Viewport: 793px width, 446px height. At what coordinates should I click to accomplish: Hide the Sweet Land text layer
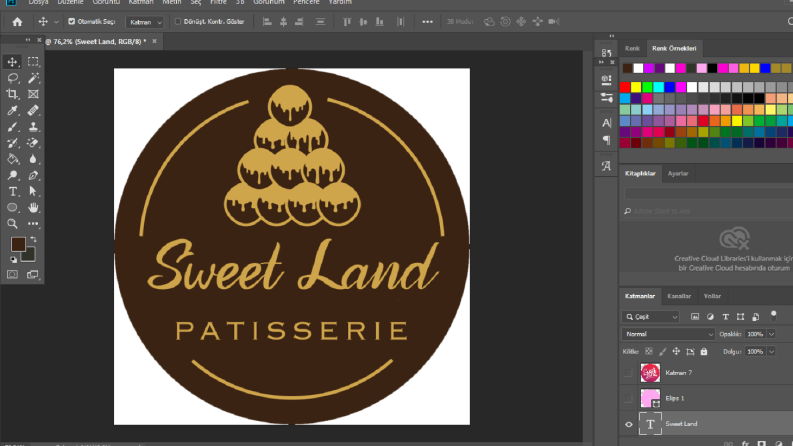point(629,424)
